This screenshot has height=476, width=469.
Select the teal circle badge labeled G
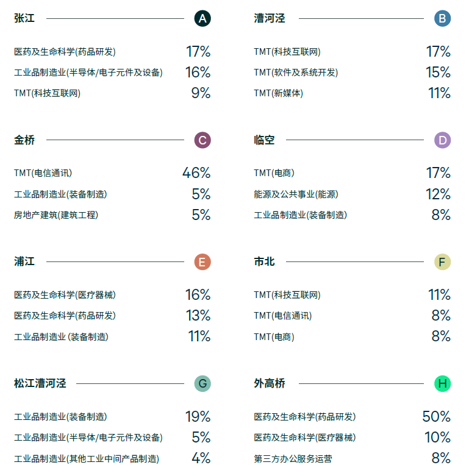[x=202, y=384]
